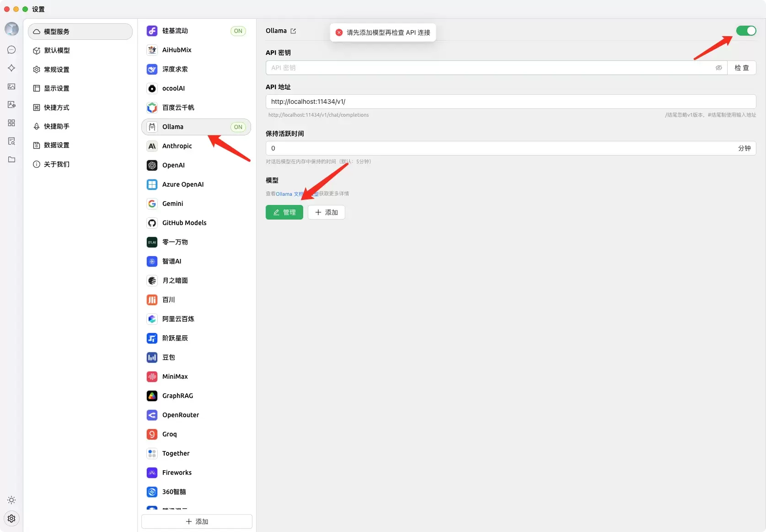
Task: Click the green 管理 models button
Action: click(284, 212)
